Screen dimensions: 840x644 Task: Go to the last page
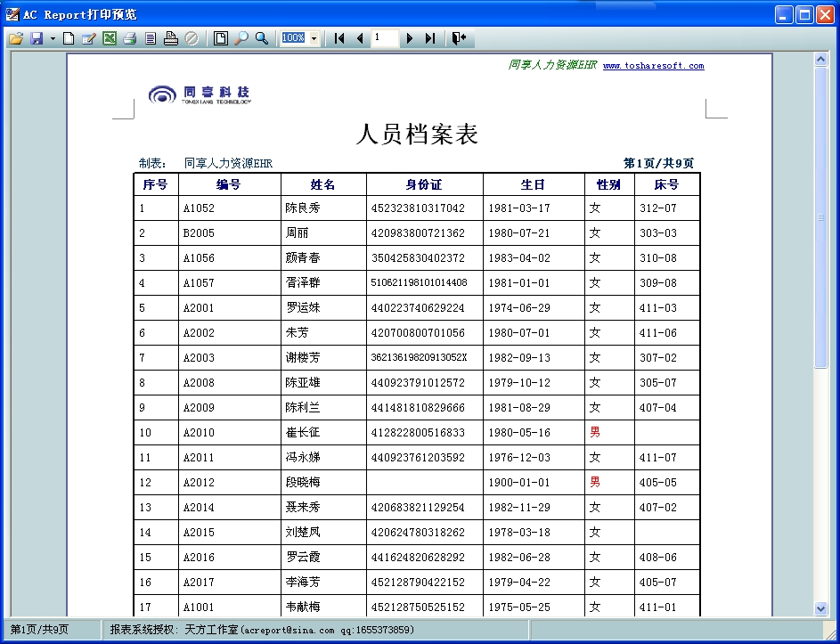(428, 38)
